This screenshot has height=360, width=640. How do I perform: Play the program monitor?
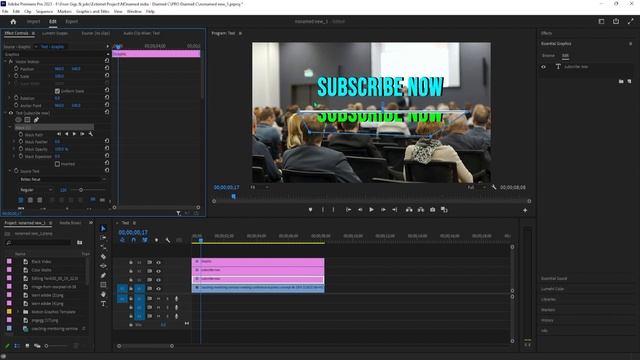click(371, 210)
